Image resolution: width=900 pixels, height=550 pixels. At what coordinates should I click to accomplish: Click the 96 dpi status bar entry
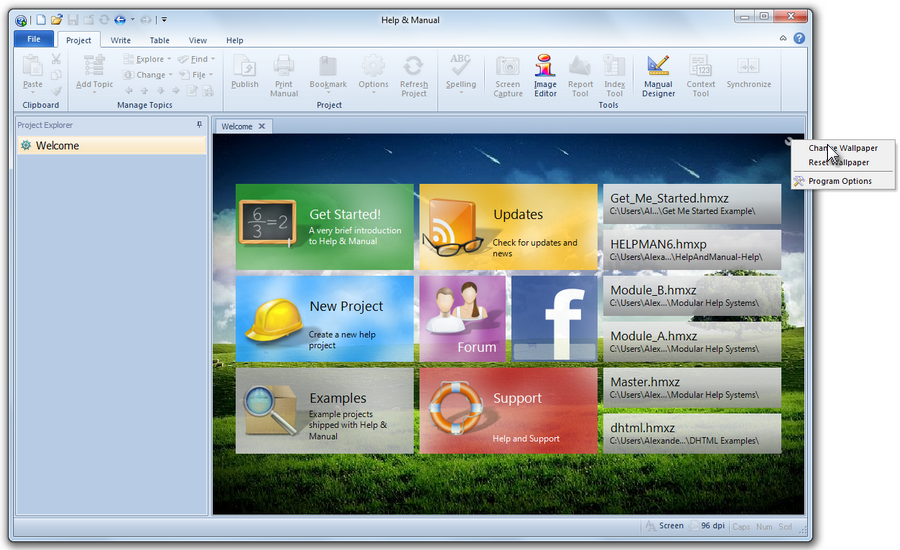708,526
